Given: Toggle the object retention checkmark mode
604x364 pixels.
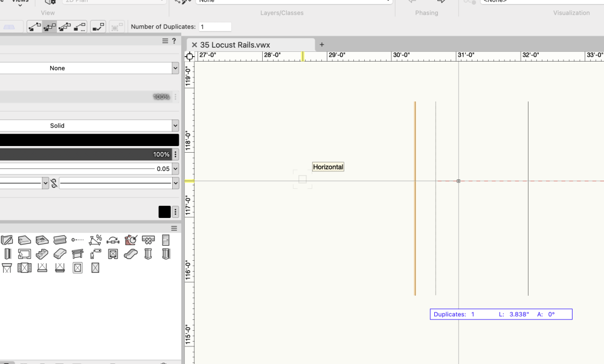Looking at the screenshot, I should click(98, 27).
